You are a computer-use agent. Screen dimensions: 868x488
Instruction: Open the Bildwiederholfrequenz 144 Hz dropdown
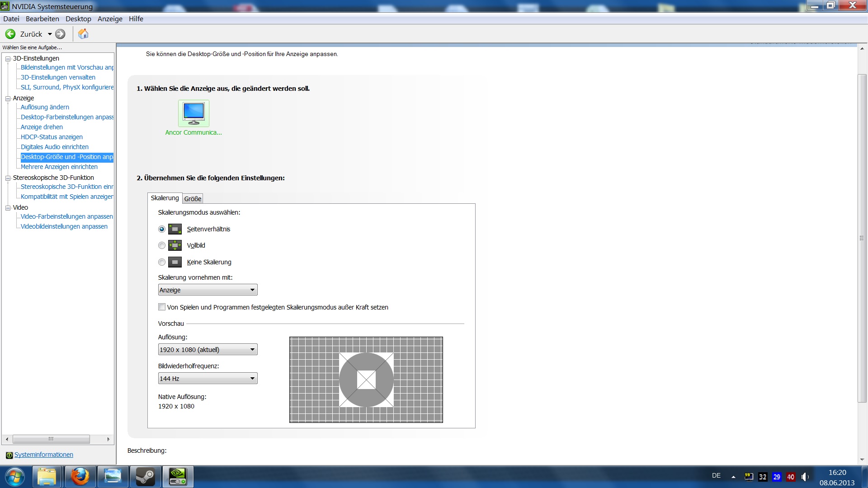click(x=208, y=378)
